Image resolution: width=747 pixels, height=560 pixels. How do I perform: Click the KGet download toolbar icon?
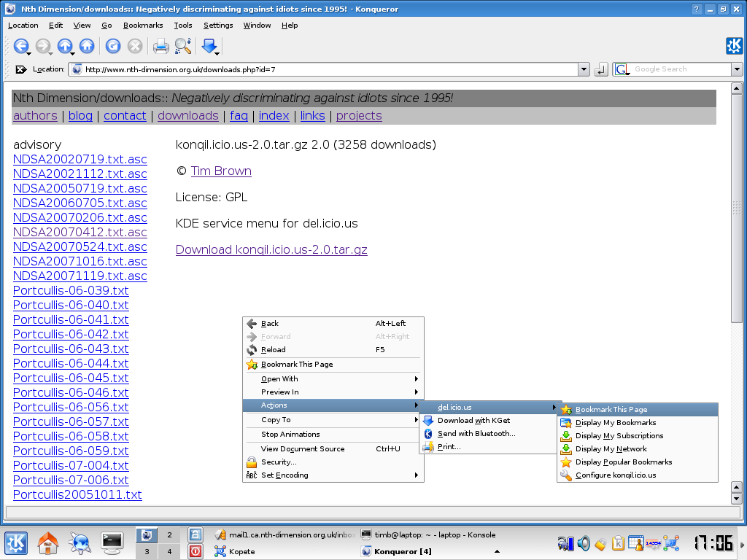(209, 46)
